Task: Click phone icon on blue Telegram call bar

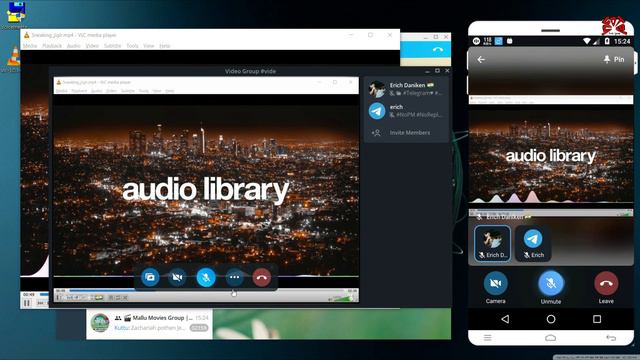Action: pyautogui.click(x=438, y=49)
